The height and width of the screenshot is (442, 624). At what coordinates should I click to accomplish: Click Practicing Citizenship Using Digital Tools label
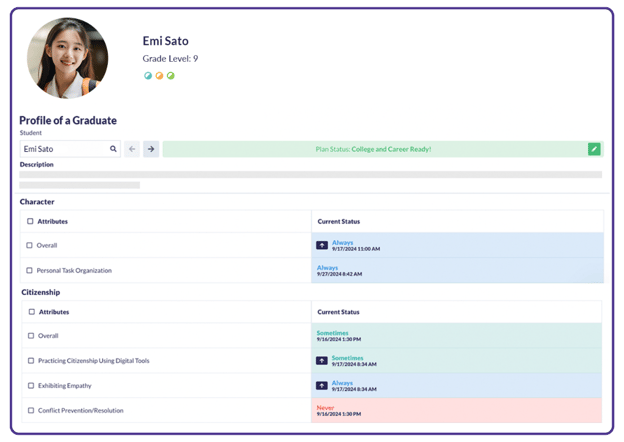(x=94, y=360)
